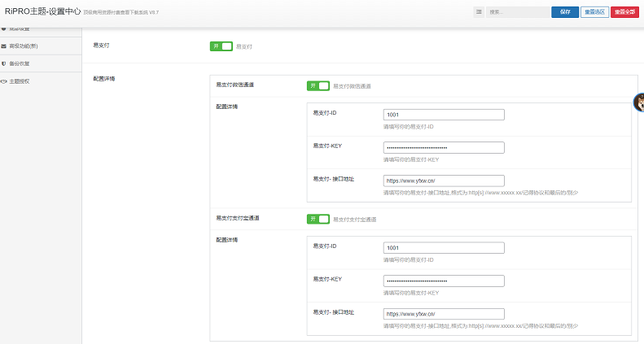Click the red 重置全部 button

pyautogui.click(x=624, y=12)
